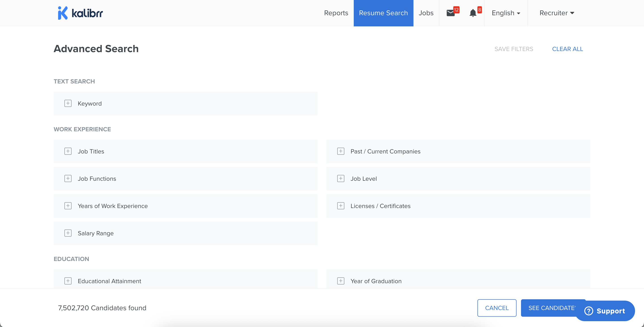644x327 pixels.
Task: Open messages inbox showing 12 unread
Action: tap(451, 13)
